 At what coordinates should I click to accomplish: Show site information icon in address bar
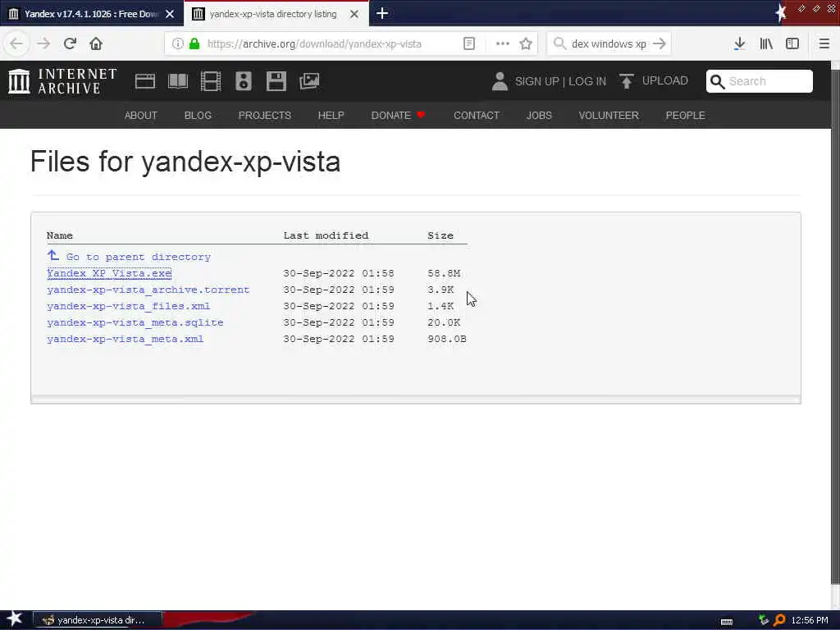pos(178,44)
